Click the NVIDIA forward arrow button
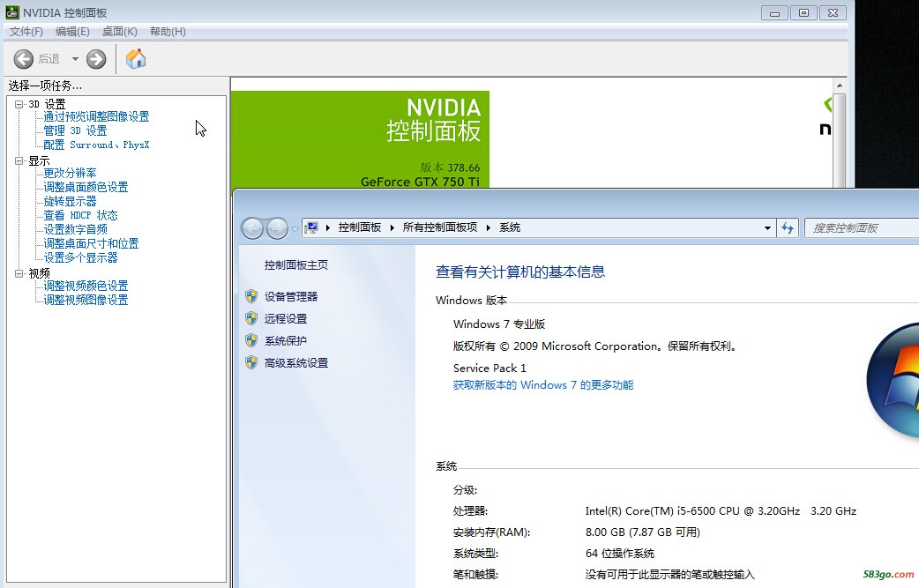This screenshot has width=919, height=588. pyautogui.click(x=96, y=59)
